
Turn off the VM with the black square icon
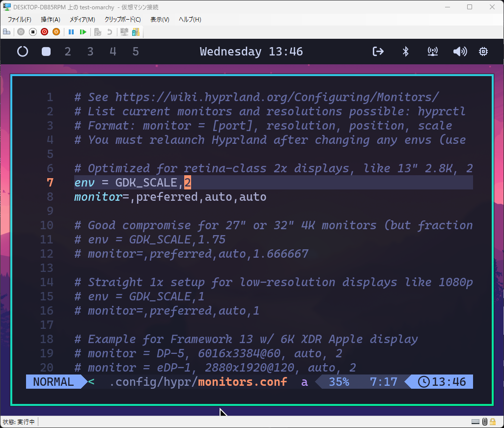(33, 32)
